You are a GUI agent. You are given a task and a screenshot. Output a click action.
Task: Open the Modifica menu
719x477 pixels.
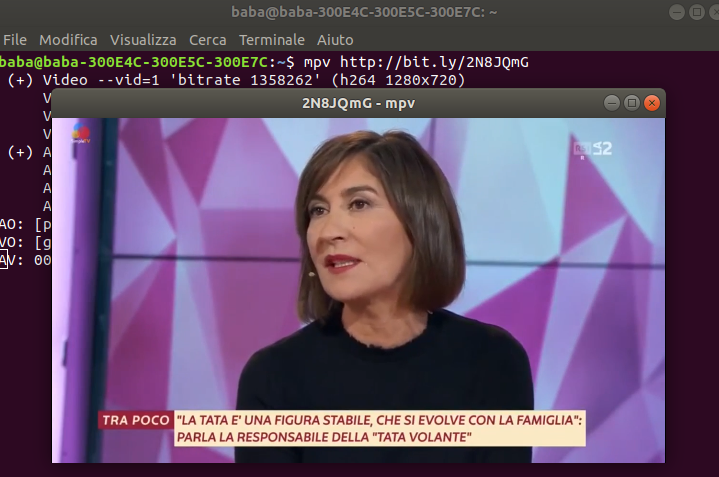[68, 40]
